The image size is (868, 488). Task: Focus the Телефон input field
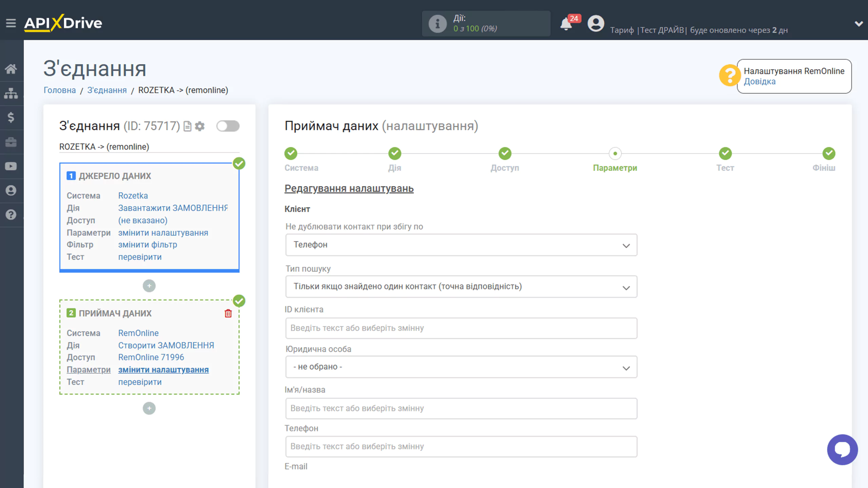[461, 446]
